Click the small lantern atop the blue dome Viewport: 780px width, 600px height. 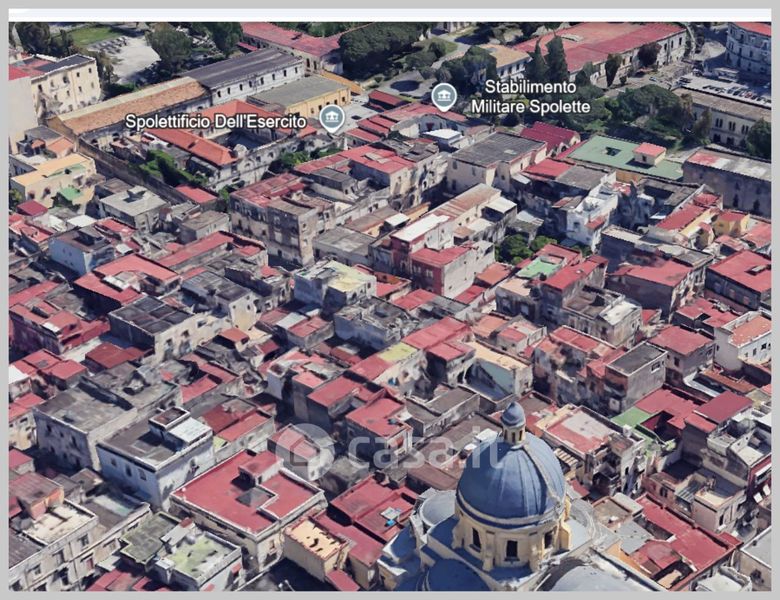click(x=513, y=420)
